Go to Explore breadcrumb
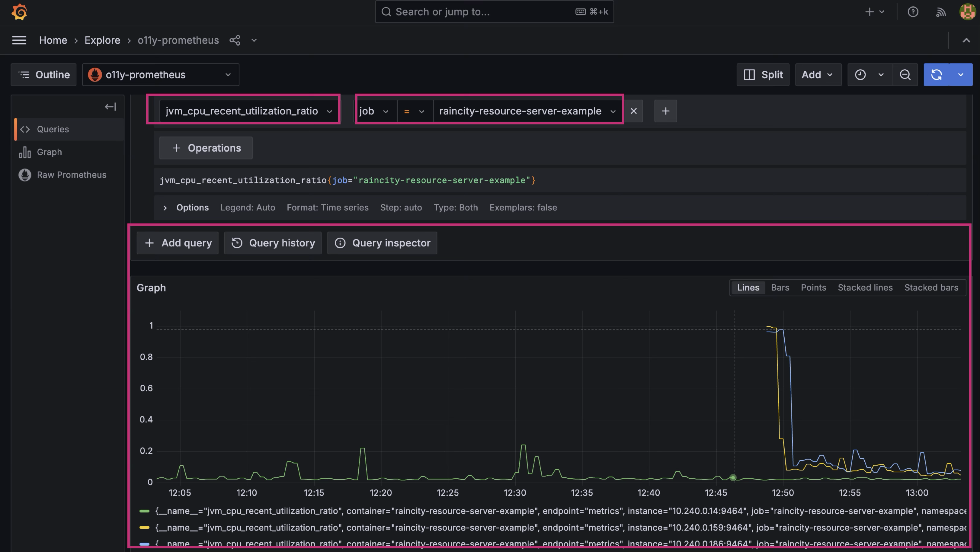This screenshot has height=552, width=980. pyautogui.click(x=102, y=40)
